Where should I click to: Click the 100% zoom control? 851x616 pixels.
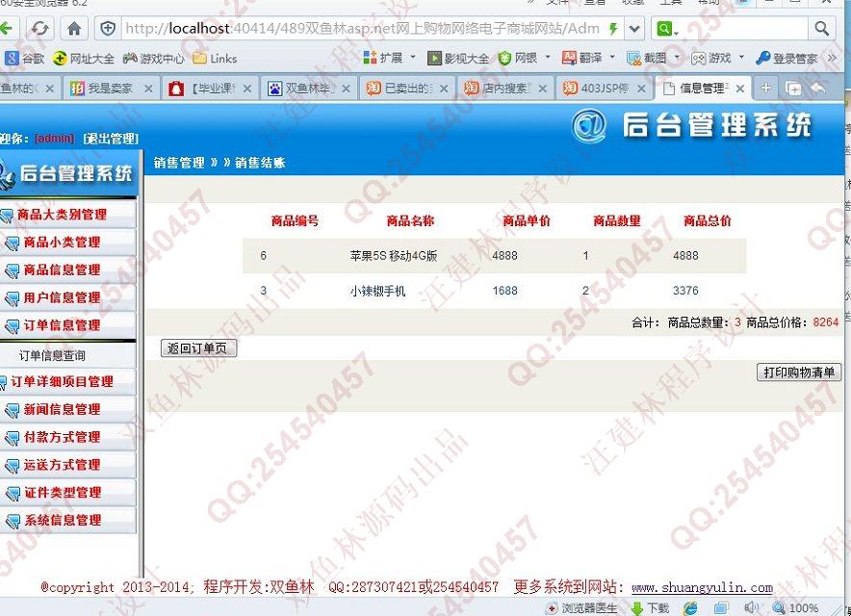(795, 608)
